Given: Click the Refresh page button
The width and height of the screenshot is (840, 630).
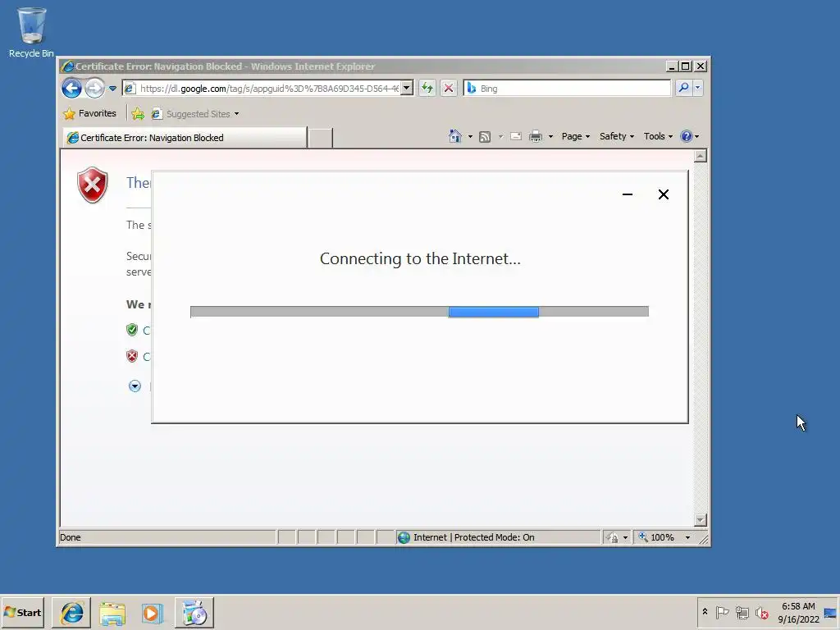Looking at the screenshot, I should click(427, 88).
